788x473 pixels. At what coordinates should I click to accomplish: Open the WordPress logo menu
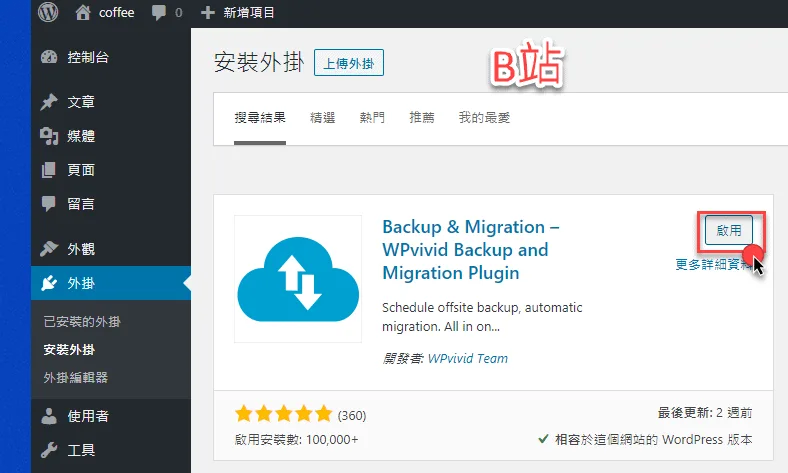(x=48, y=12)
